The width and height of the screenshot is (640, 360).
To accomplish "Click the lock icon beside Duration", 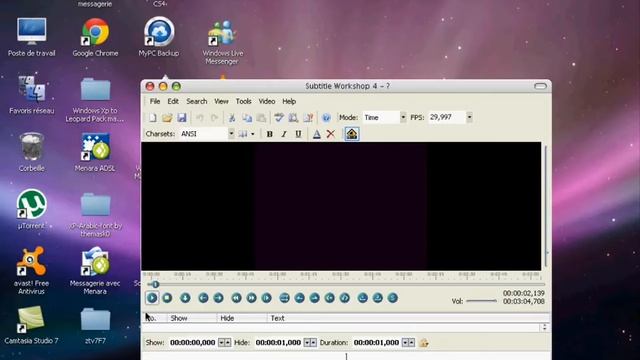I will pyautogui.click(x=424, y=342).
